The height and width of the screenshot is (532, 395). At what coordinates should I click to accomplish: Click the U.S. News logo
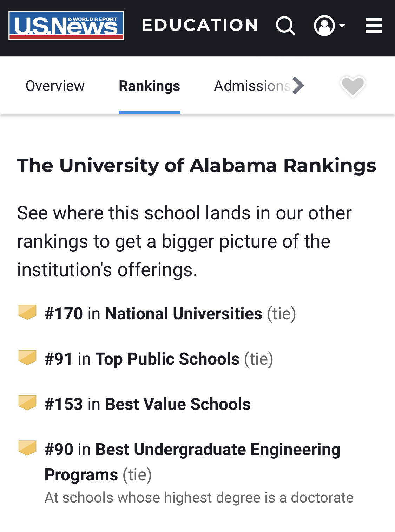click(66, 26)
